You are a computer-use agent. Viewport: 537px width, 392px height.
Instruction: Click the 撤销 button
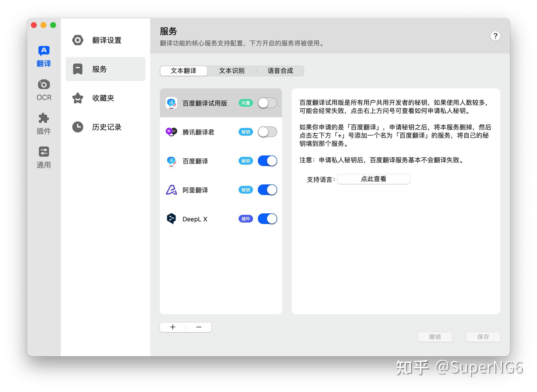point(435,337)
